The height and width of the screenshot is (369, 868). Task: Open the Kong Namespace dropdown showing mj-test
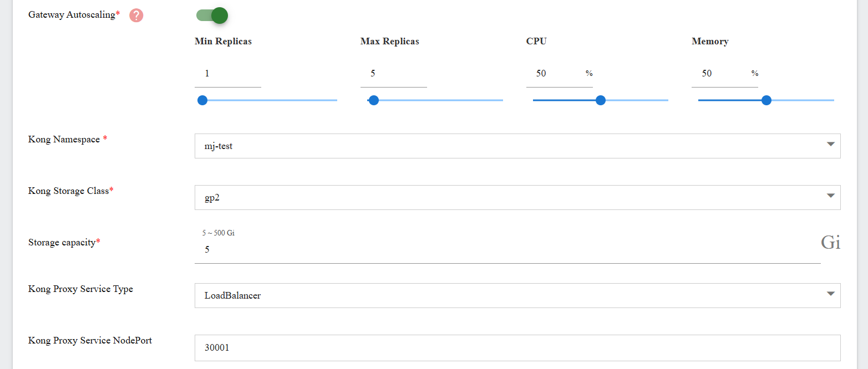517,146
